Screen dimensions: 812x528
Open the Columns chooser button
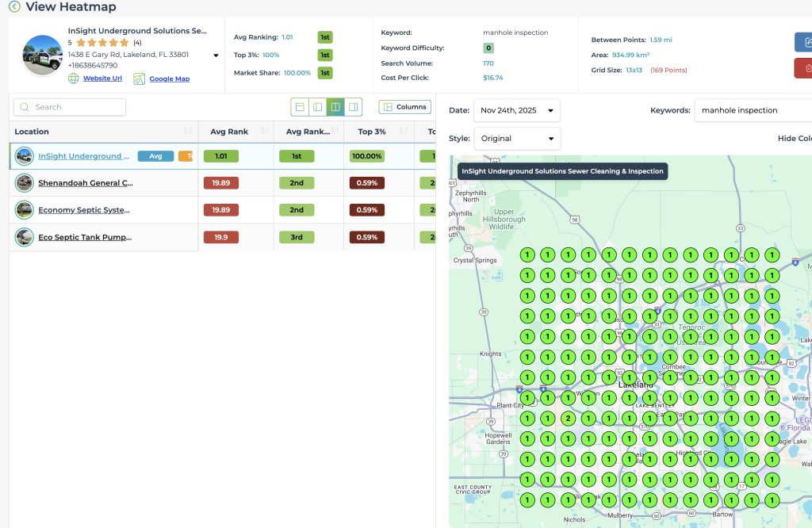(405, 107)
